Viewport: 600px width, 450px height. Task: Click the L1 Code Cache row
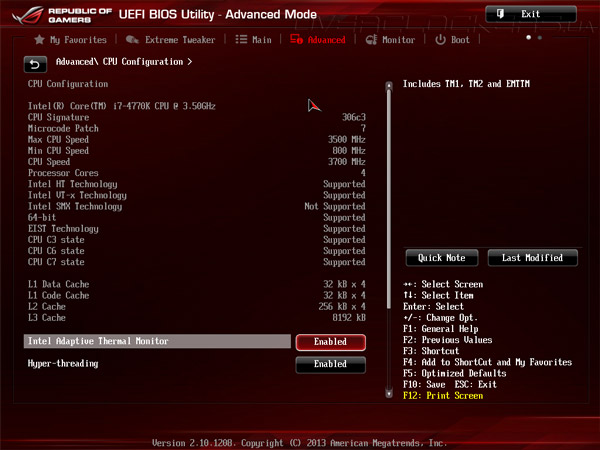[196, 295]
